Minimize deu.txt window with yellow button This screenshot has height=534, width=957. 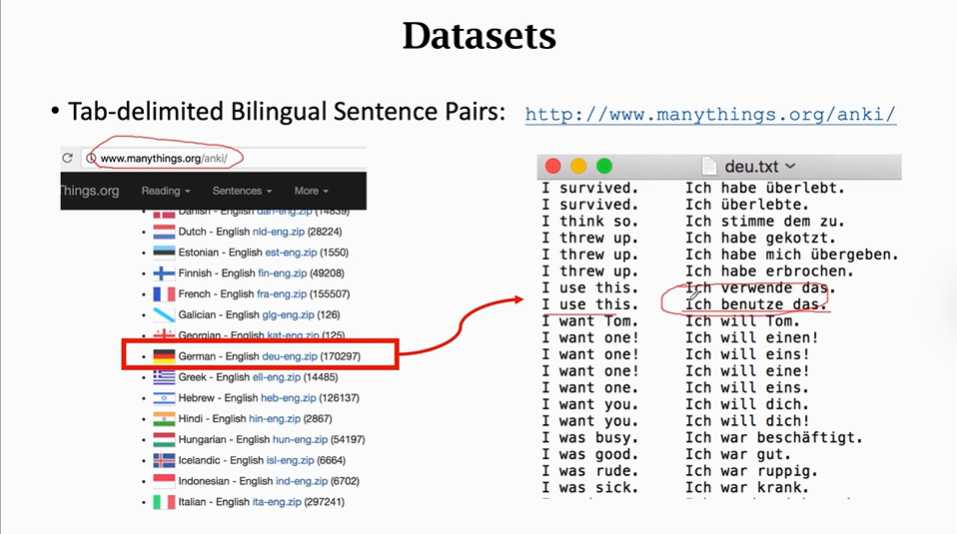click(x=579, y=166)
